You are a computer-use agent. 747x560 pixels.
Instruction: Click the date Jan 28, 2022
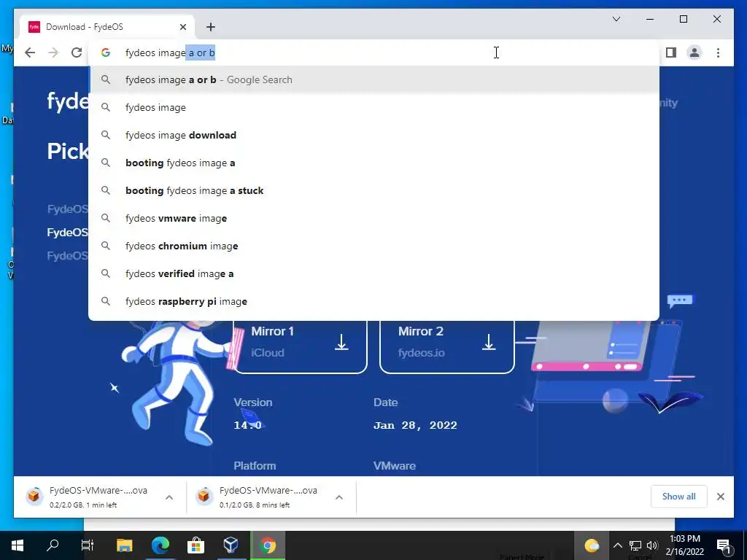(x=415, y=425)
